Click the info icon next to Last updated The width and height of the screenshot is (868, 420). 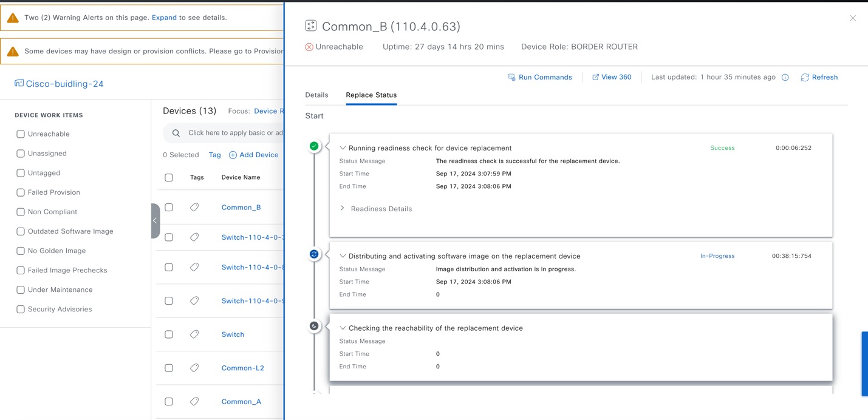coord(785,77)
